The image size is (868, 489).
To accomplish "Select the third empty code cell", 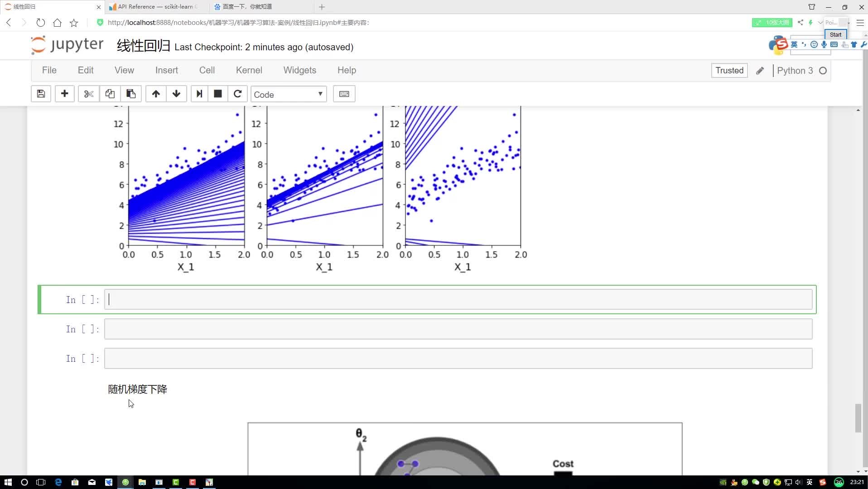I will [458, 359].
